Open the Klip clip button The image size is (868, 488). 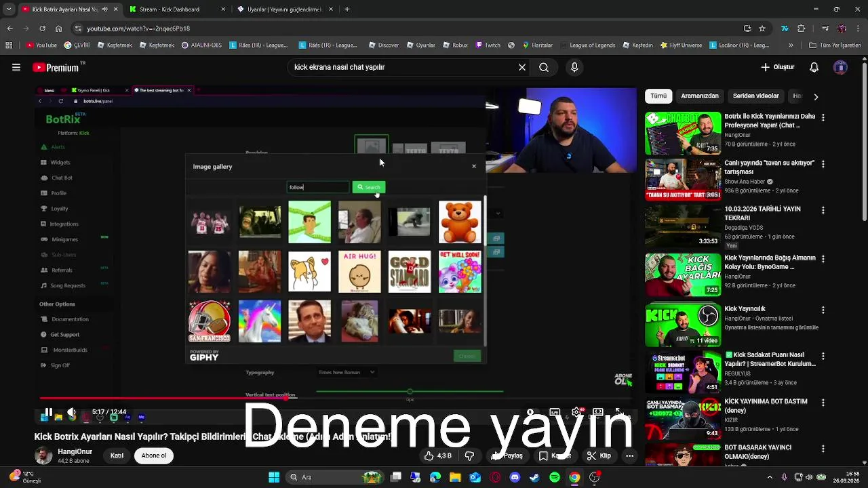coord(599,456)
